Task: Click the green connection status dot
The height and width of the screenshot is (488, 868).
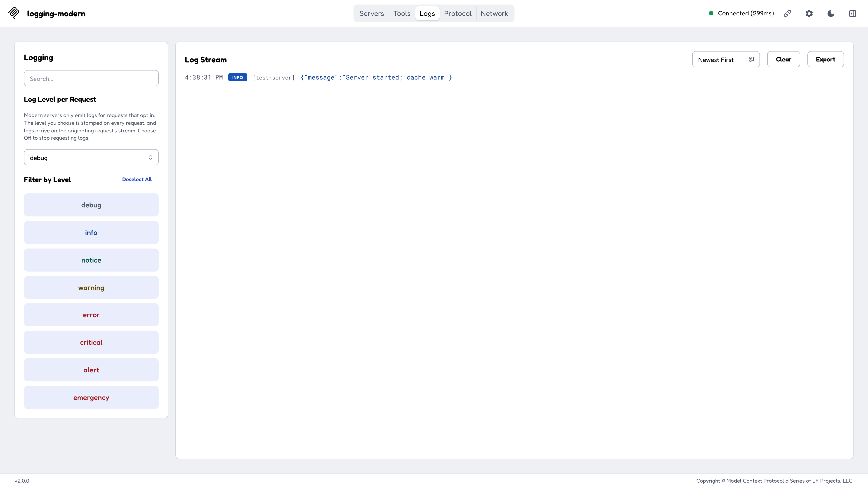Action: click(711, 13)
